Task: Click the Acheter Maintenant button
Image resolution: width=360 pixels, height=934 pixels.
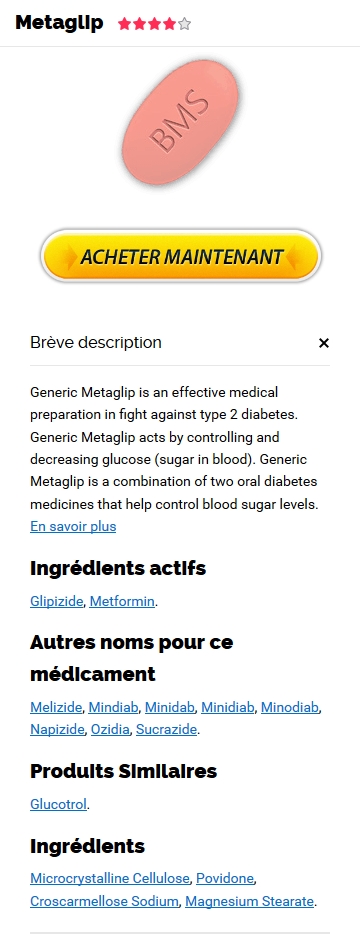Action: [x=181, y=256]
